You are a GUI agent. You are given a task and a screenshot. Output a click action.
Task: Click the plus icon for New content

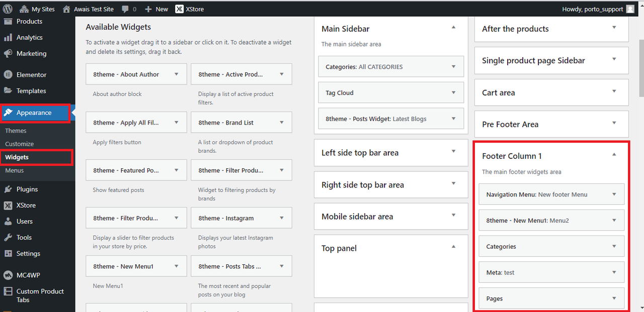(x=148, y=9)
